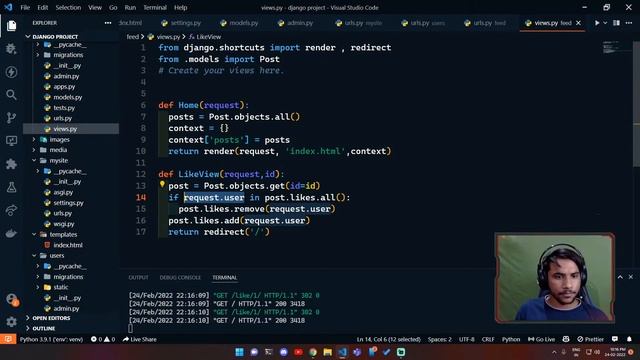Close the views.py editor tab

pyautogui.click(x=578, y=23)
